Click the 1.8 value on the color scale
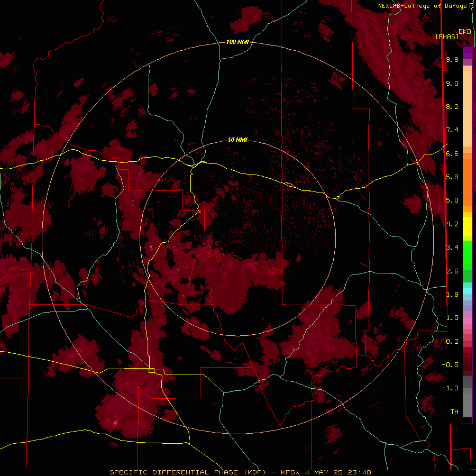Screen dimensions: 476x476 click(x=452, y=295)
